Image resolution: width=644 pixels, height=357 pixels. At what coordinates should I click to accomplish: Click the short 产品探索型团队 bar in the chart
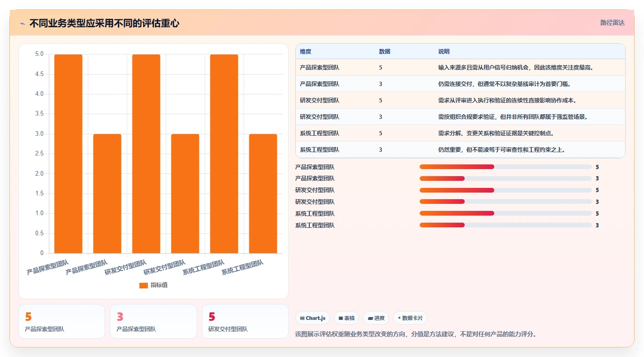tap(107, 194)
